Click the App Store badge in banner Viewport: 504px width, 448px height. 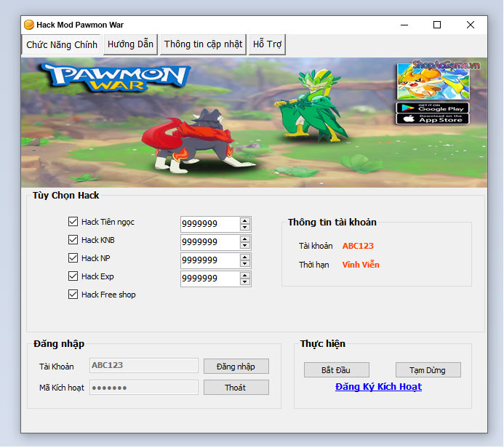[432, 119]
